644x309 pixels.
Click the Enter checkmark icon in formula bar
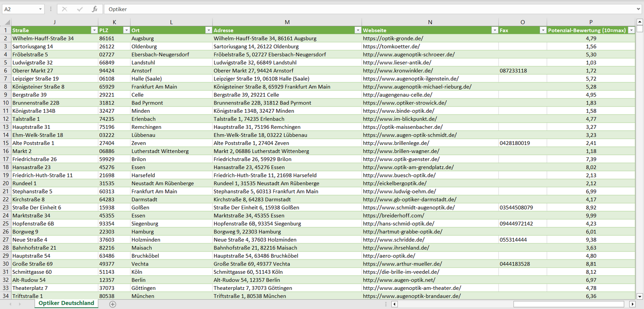coord(80,9)
